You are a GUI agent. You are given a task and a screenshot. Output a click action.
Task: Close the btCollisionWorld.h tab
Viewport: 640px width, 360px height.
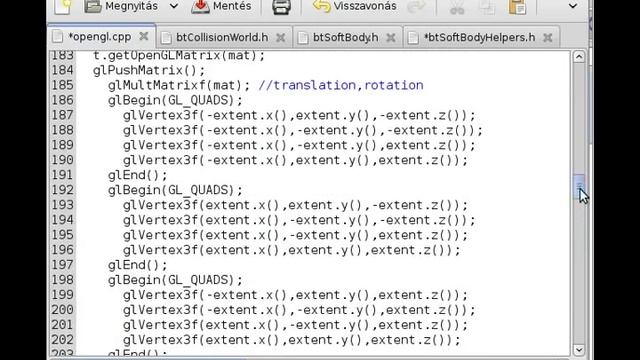point(280,38)
